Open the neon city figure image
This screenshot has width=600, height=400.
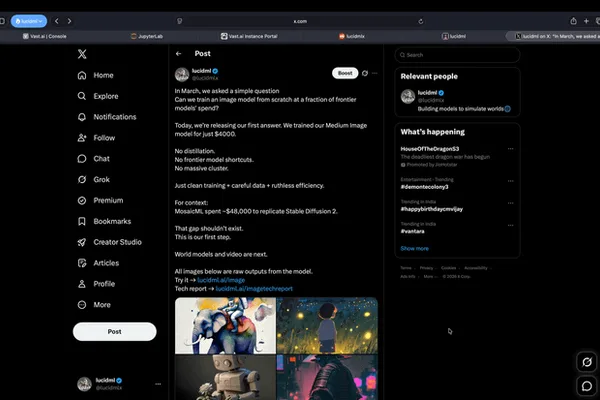point(327,377)
